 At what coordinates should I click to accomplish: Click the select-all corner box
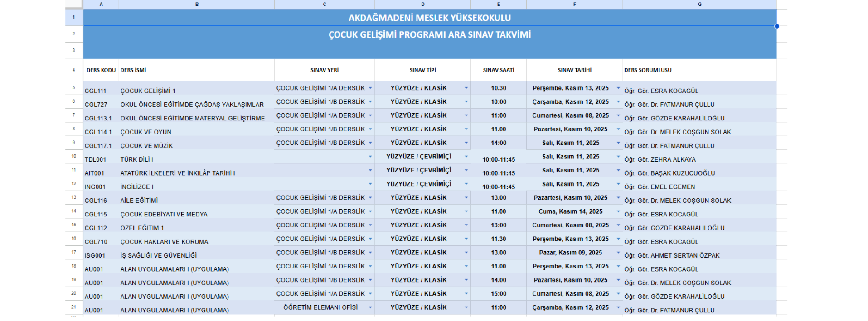coord(74,4)
